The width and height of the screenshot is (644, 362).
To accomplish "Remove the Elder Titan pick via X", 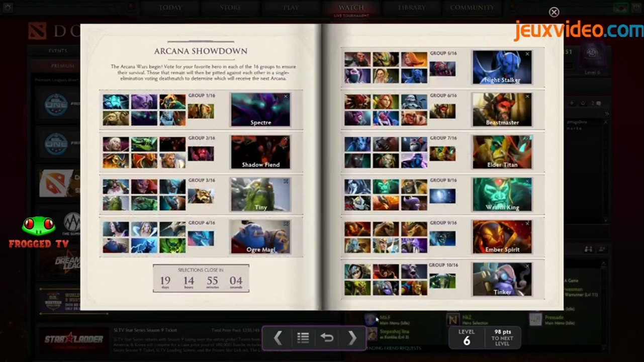I will pos(527,139).
